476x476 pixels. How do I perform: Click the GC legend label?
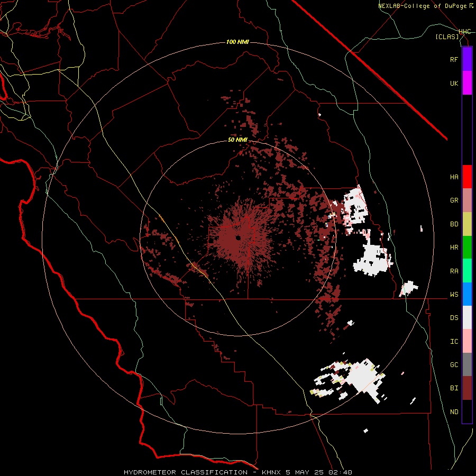pos(454,365)
